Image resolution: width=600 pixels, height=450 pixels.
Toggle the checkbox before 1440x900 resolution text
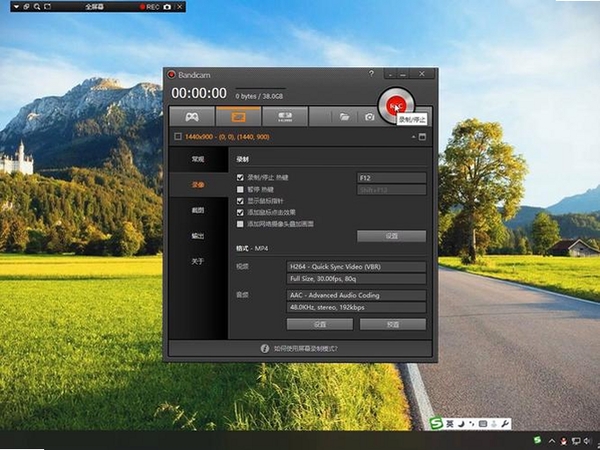178,137
